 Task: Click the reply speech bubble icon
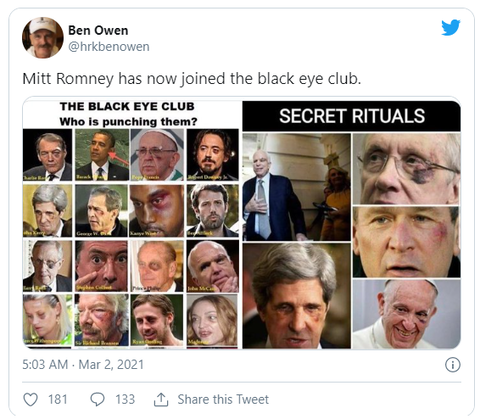click(x=97, y=399)
